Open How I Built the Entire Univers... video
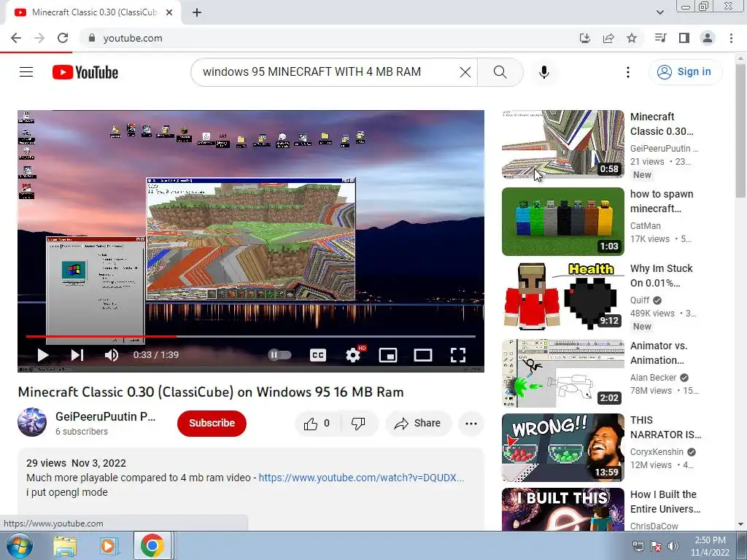This screenshot has height=560, width=747. (x=665, y=502)
